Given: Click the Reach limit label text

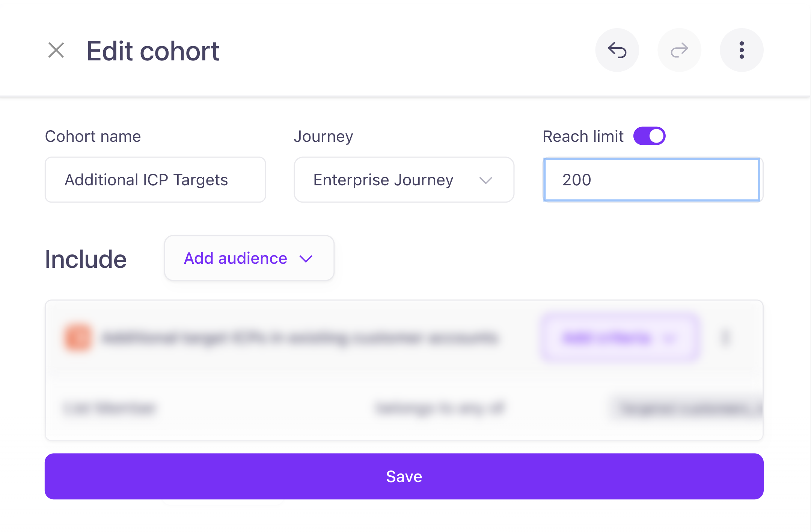Looking at the screenshot, I should click(x=583, y=136).
